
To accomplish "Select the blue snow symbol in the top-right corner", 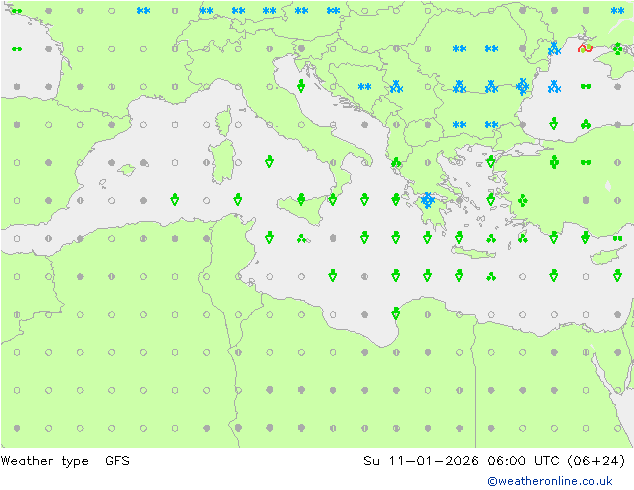I will coord(617,11).
